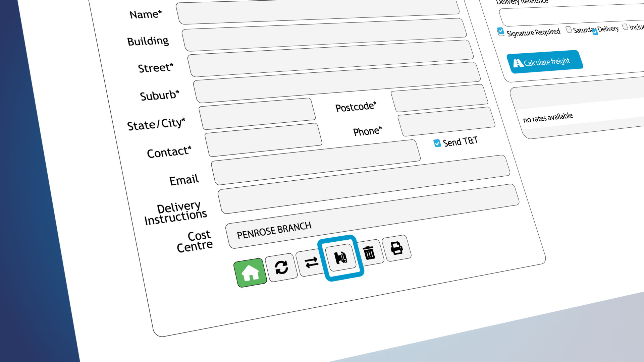Click the swap arrows icon button
Screen dimensions: 644x362
click(311, 262)
